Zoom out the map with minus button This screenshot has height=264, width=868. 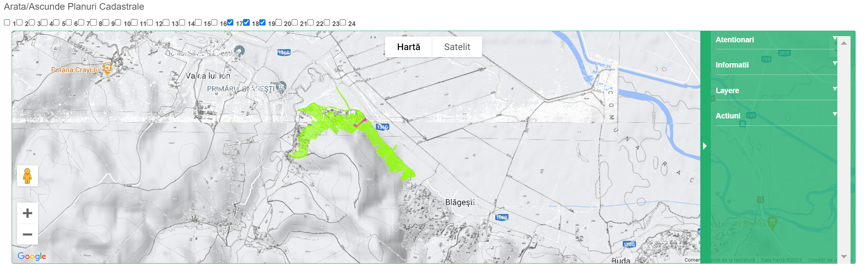28,234
